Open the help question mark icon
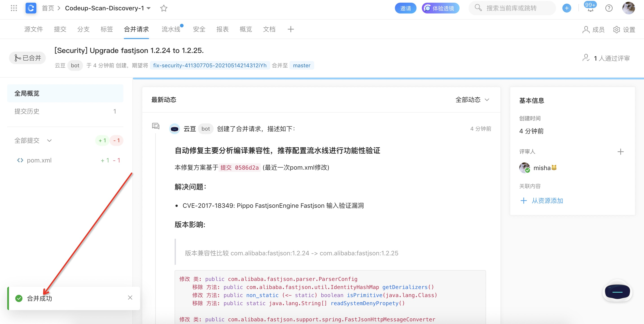Image resolution: width=644 pixels, height=324 pixels. pyautogui.click(x=609, y=8)
